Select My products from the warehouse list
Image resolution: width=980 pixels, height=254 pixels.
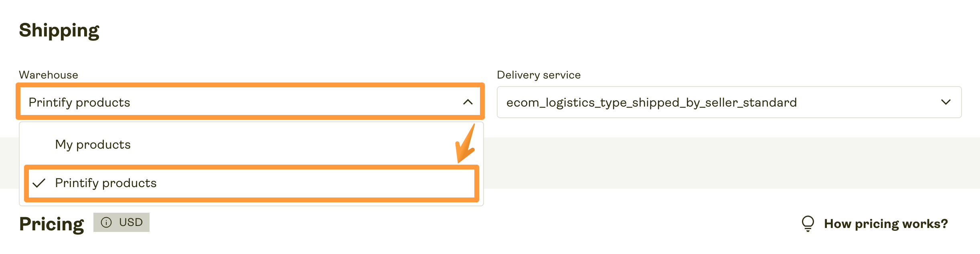(x=93, y=145)
